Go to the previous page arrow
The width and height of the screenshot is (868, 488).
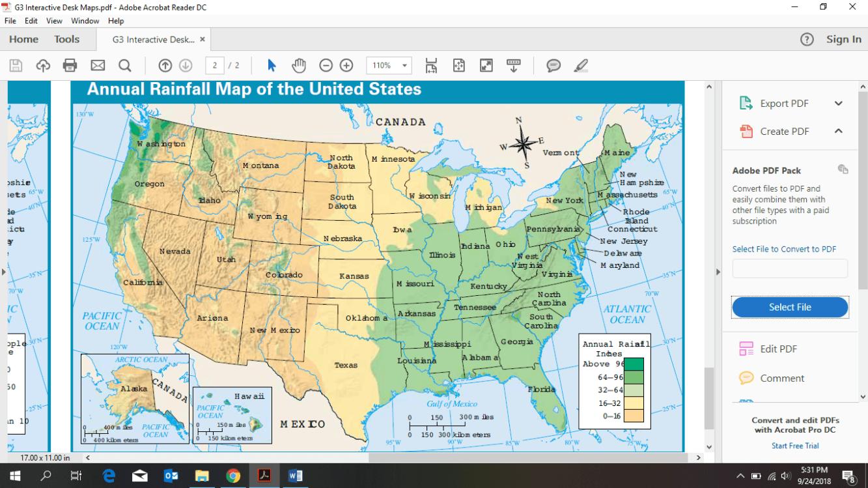click(165, 65)
